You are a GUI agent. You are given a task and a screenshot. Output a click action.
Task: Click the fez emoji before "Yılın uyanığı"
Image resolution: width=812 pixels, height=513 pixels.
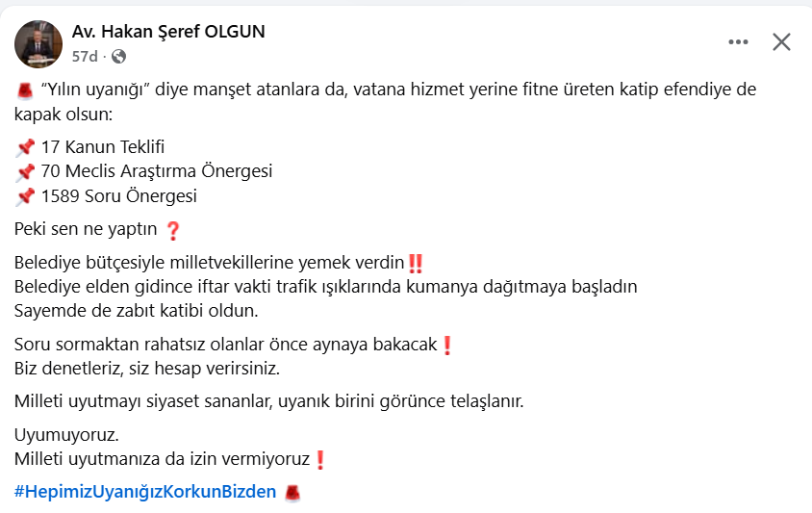[25, 90]
